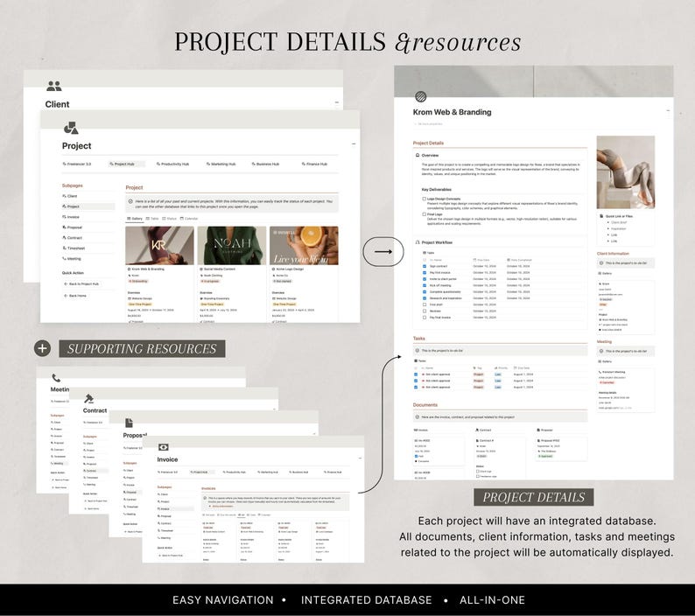Click the back arrow icon beside Back Home
This screenshot has width=695, height=616.
(66, 296)
